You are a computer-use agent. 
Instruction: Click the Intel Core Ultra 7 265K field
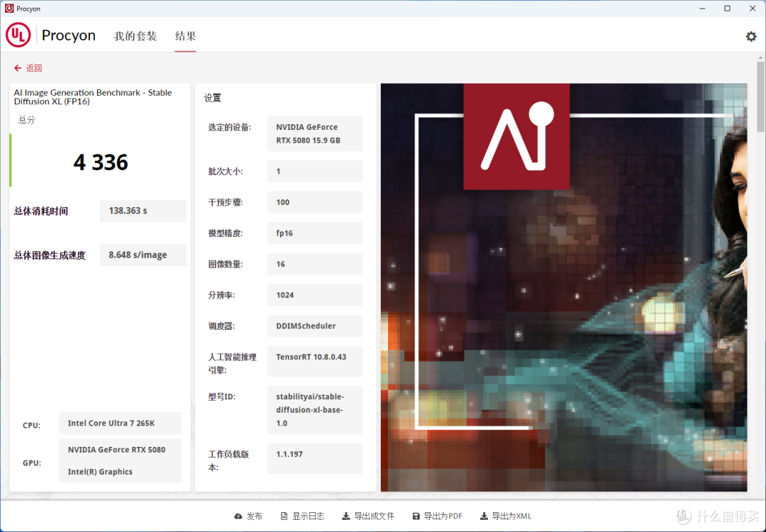click(x=120, y=423)
